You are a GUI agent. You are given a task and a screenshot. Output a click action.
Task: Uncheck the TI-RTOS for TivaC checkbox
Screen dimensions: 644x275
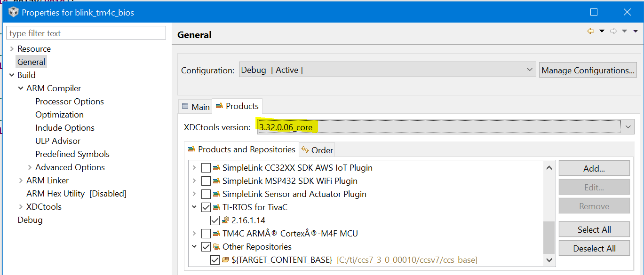[x=206, y=207]
